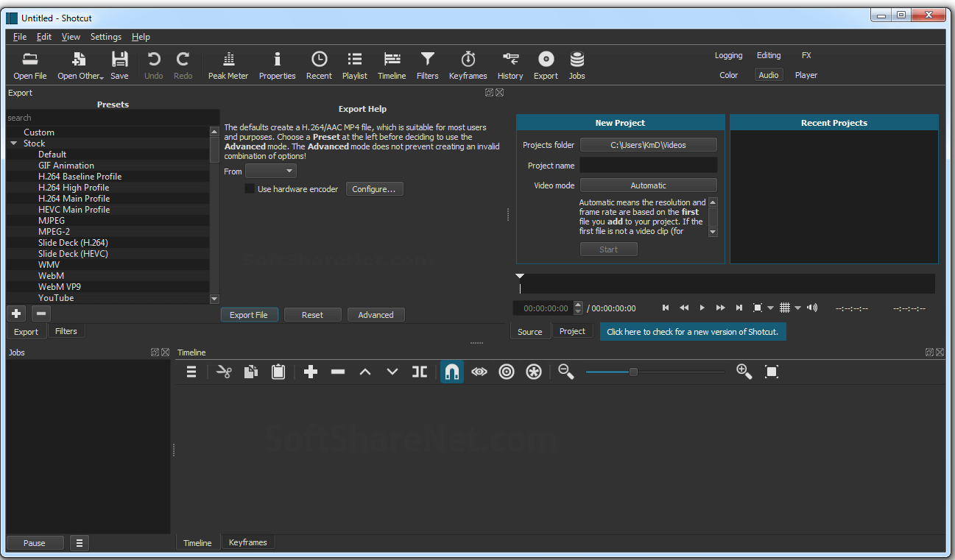The width and height of the screenshot is (955, 560).
Task: Click the Configure hardware encoder button
Action: [x=374, y=189]
